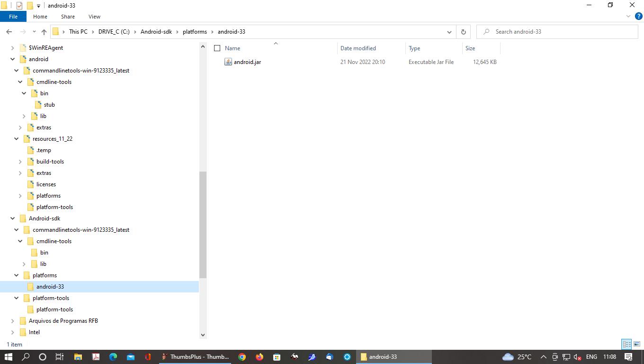Open the Home ribbon tab
This screenshot has width=644, height=364.
40,17
